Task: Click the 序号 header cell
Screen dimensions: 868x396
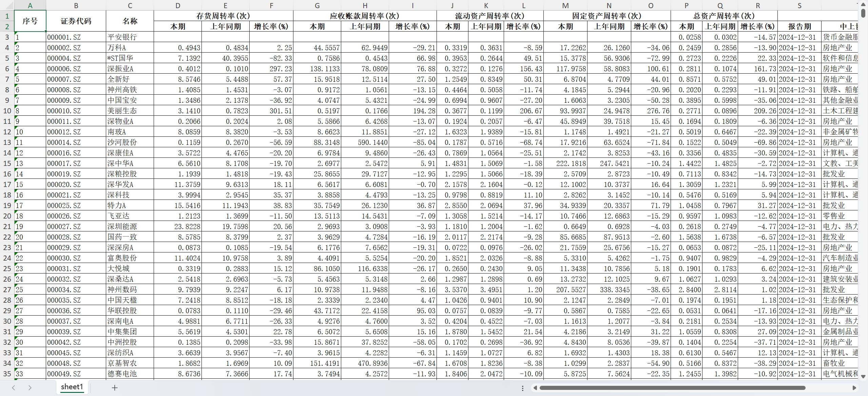Action: 30,21
